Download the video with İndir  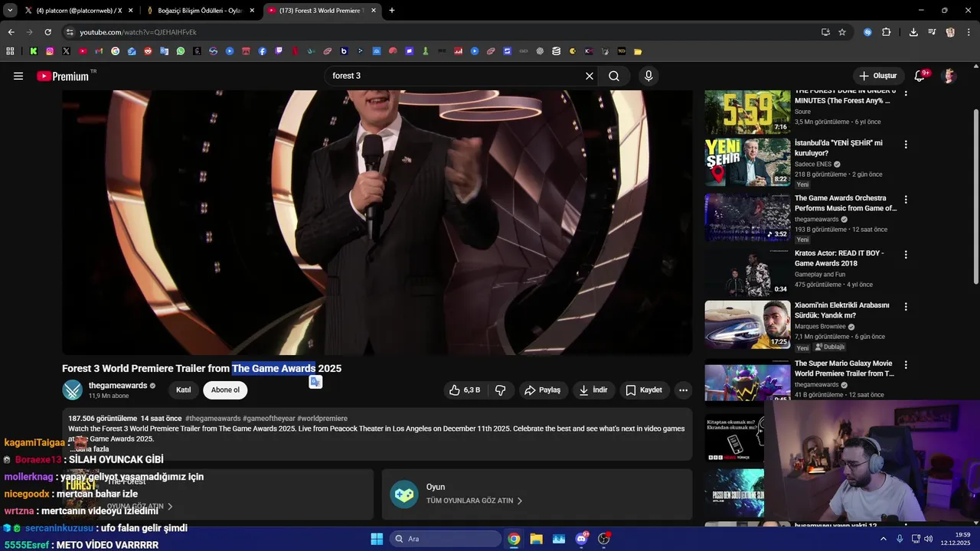pos(593,390)
